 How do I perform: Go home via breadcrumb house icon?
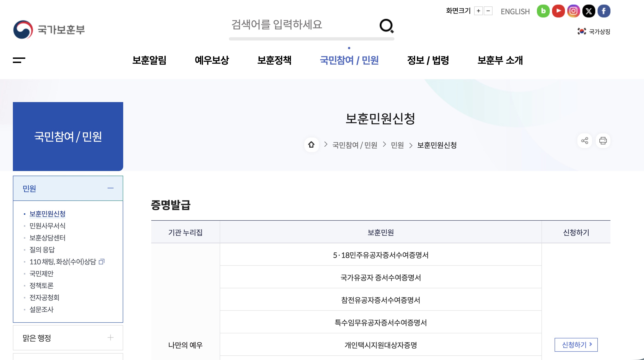pos(311,145)
